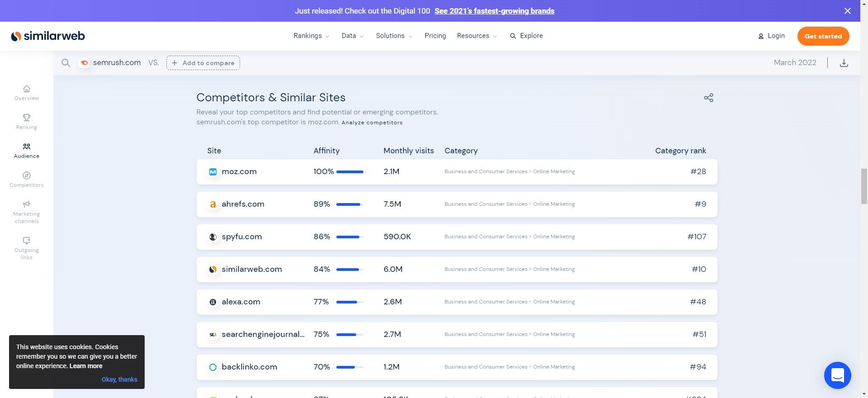This screenshot has height=398, width=868.
Task: Open the moz.com site link
Action: (x=239, y=172)
